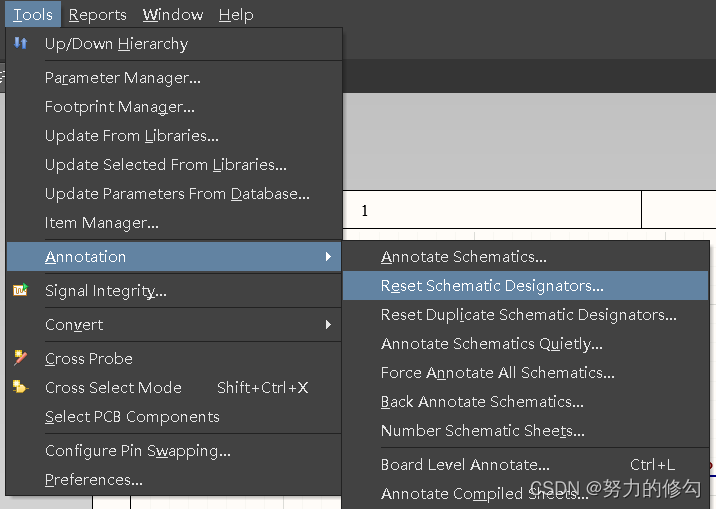
Task: Open Signal Integrity menu entry
Action: [x=174, y=291]
